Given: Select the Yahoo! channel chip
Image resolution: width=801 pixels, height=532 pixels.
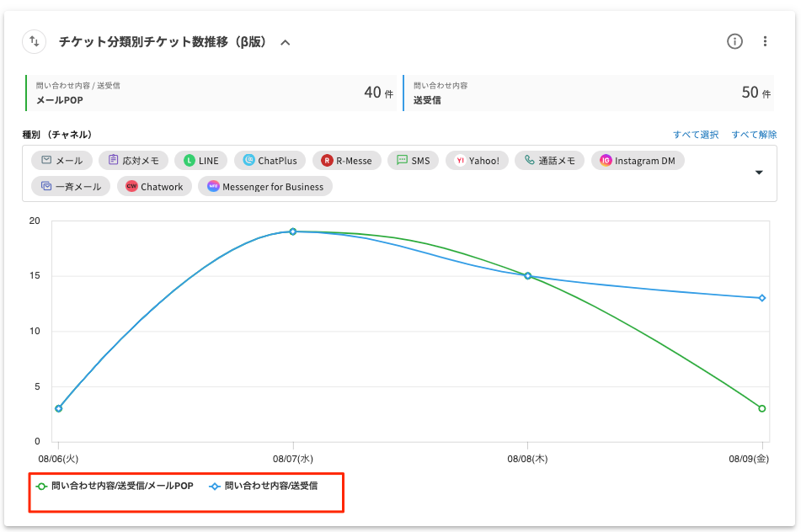Looking at the screenshot, I should [x=478, y=161].
